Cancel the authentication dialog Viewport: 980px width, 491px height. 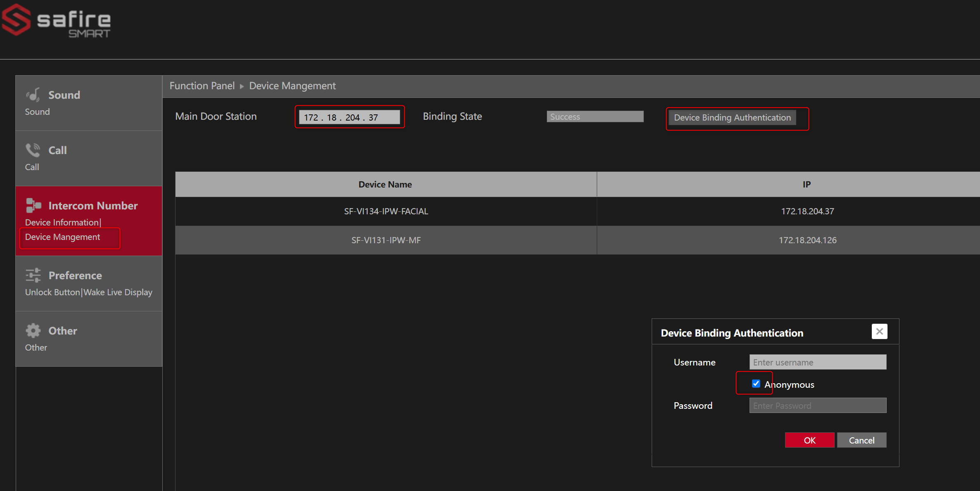[861, 440]
